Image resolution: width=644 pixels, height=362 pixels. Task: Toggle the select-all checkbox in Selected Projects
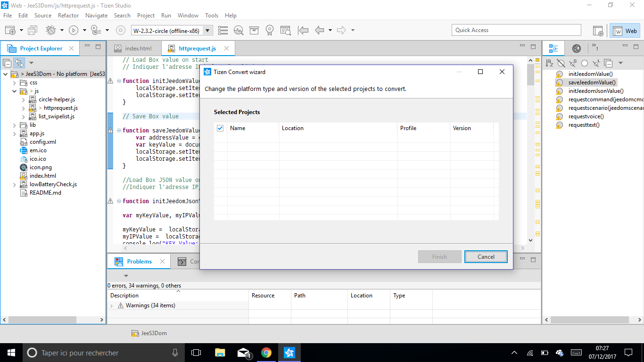[220, 128]
